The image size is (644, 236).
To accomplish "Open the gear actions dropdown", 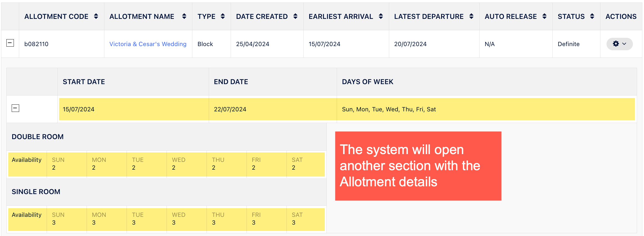I will tap(619, 44).
